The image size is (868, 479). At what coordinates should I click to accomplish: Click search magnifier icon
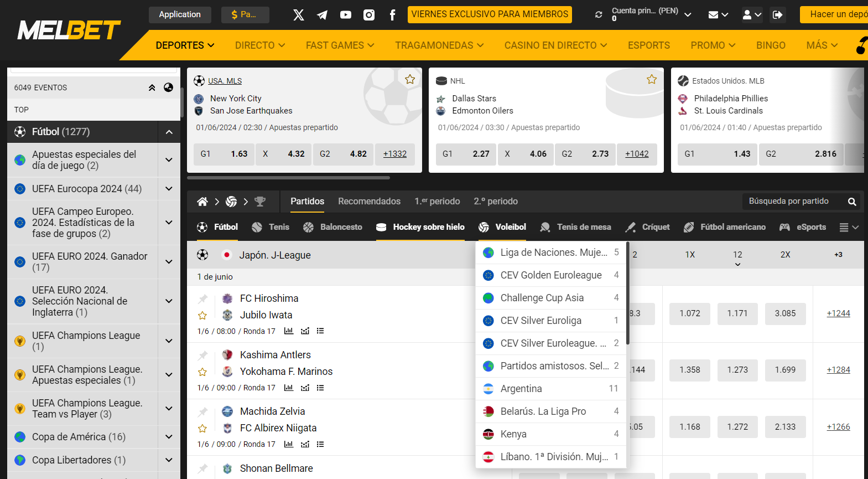(852, 202)
